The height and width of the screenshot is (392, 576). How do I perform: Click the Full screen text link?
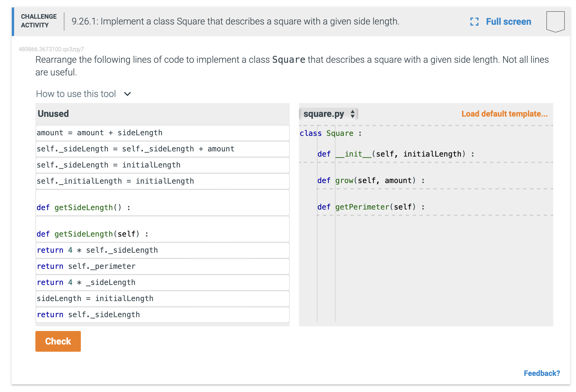[x=508, y=22]
